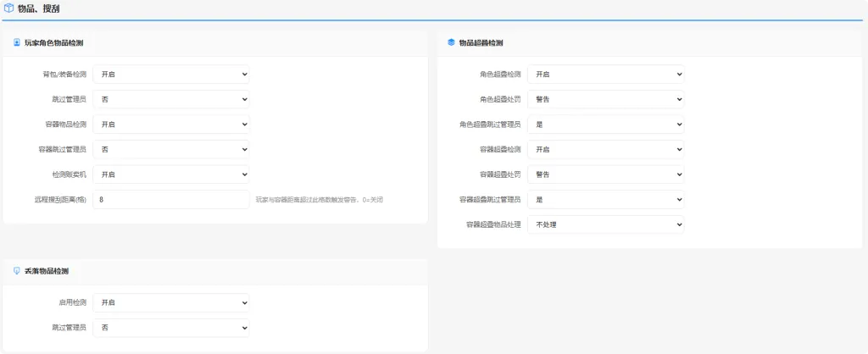868x354 pixels.
Task: Open the 容器物品检测 dropdown
Action: 171,124
